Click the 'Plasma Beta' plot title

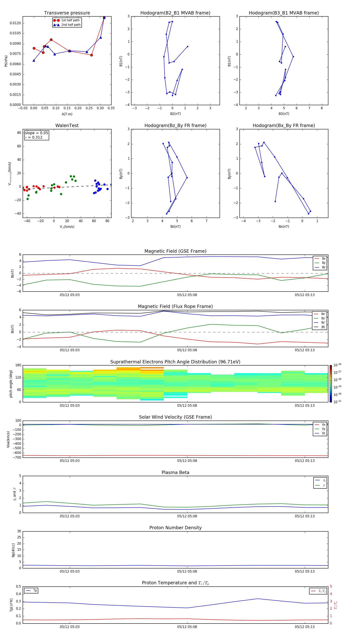coord(175,472)
